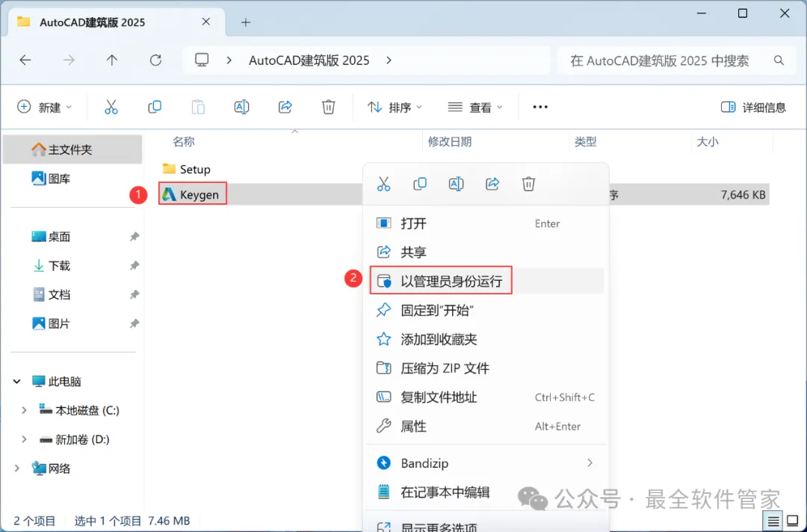Choose 添加到收藏夹 in the context menu
Screen dimensions: 807x532
coord(486,339)
